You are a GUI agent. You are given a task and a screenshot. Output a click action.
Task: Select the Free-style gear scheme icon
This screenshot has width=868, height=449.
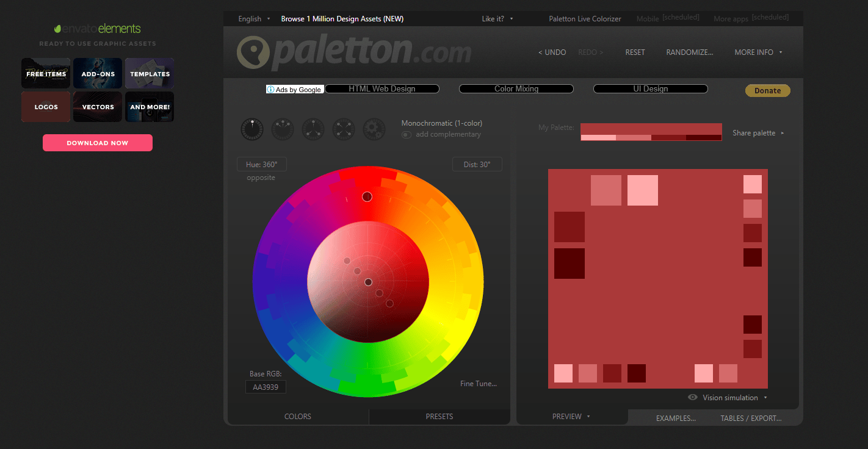click(374, 129)
